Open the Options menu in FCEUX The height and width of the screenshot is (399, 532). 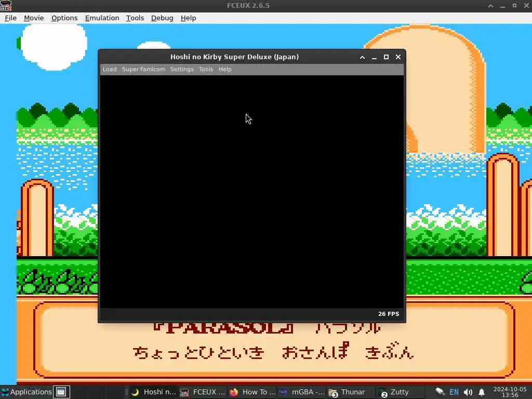tap(64, 18)
